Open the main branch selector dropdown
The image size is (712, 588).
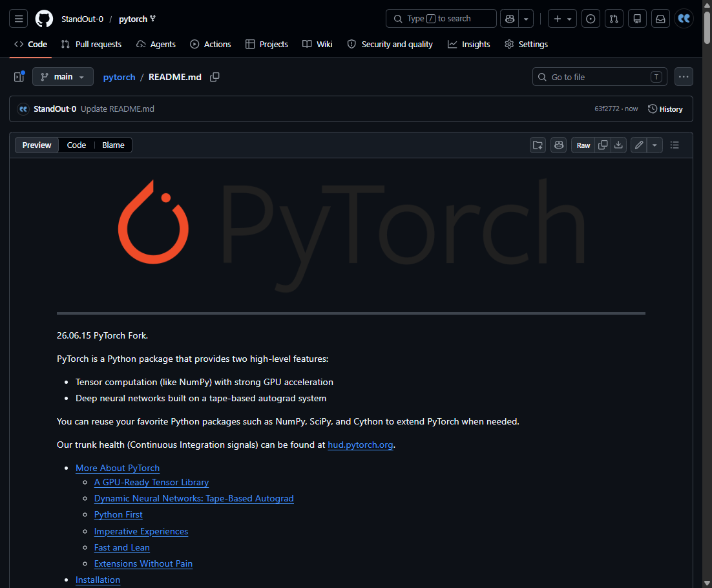pos(63,77)
